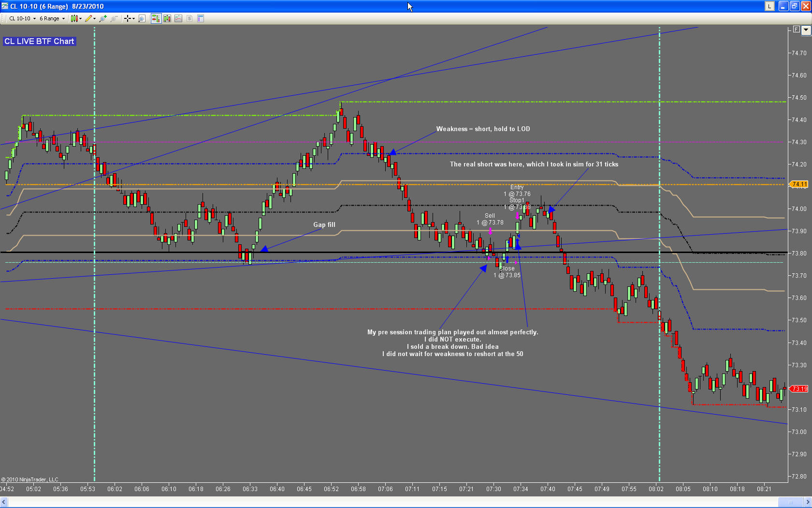Viewport: 812px width, 508px height.
Task: Click the horizontal scrollbar thumb
Action: click(x=790, y=502)
